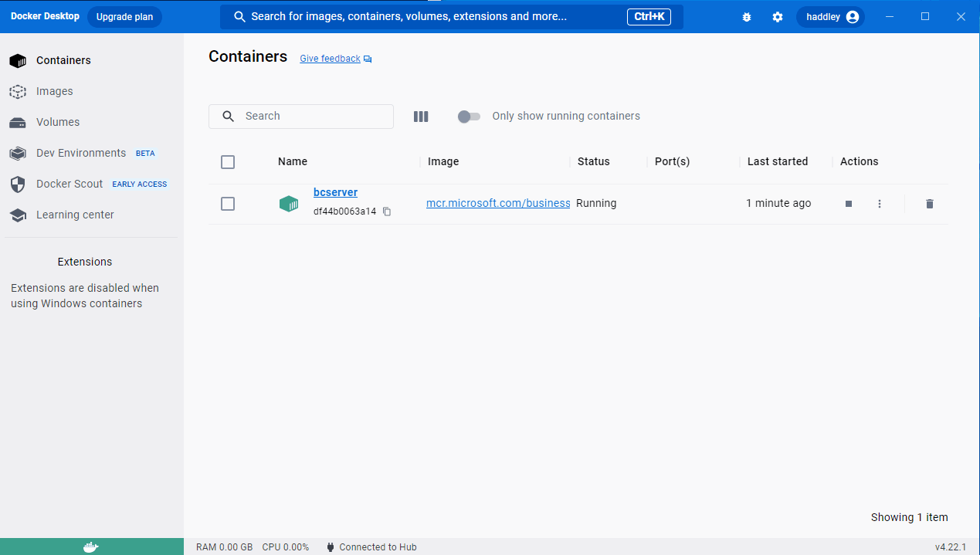Click the stop container button for bcserver
The image size is (980, 555).
pos(849,204)
